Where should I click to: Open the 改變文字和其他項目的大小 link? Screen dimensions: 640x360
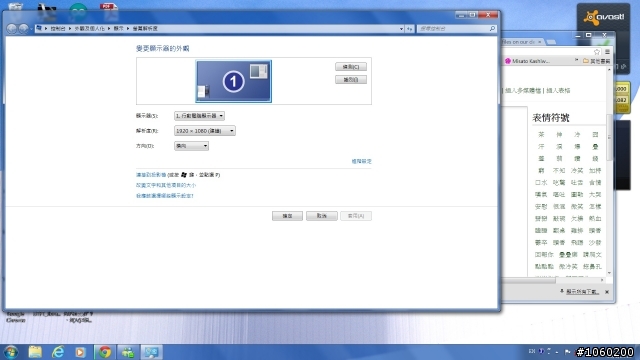(x=166, y=185)
